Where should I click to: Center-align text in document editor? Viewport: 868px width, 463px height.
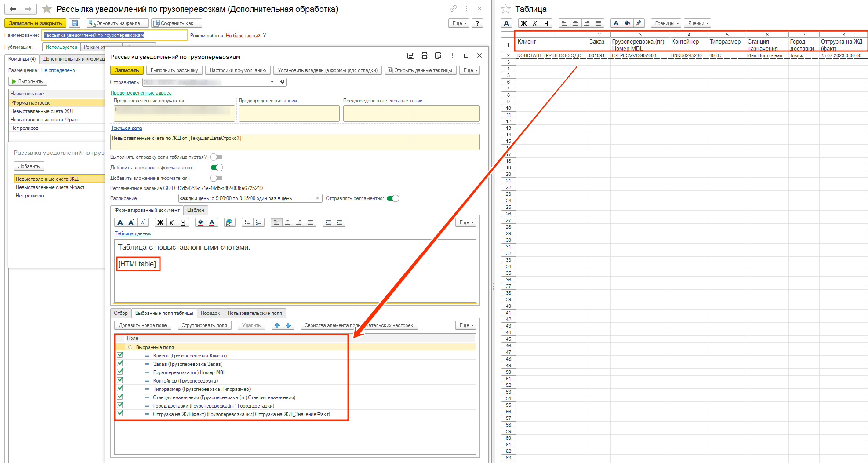[x=287, y=222]
